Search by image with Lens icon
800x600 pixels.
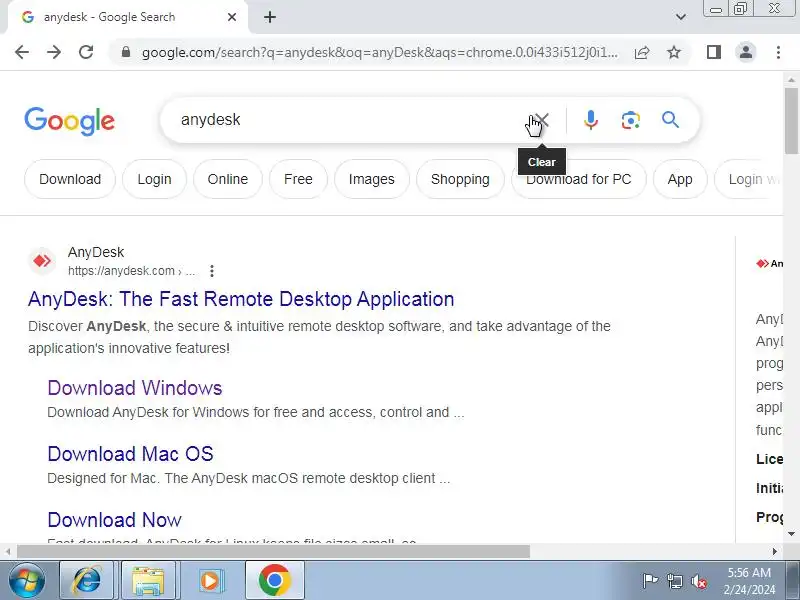pyautogui.click(x=631, y=120)
